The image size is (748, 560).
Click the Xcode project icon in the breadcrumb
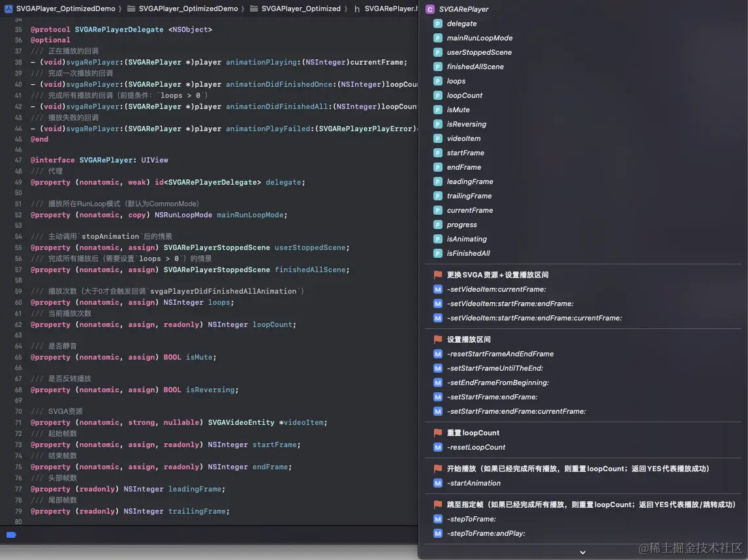[8, 8]
